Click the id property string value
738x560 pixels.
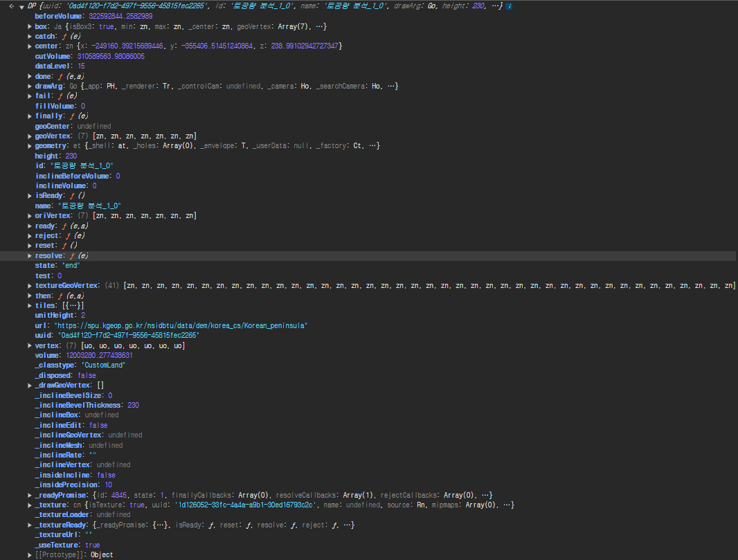point(82,165)
